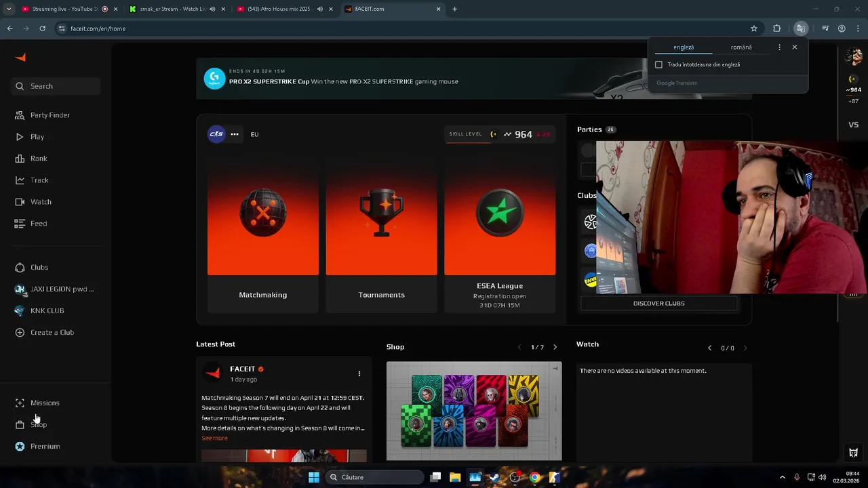Open the ESEA League card
868x488 pixels.
pos(500,235)
